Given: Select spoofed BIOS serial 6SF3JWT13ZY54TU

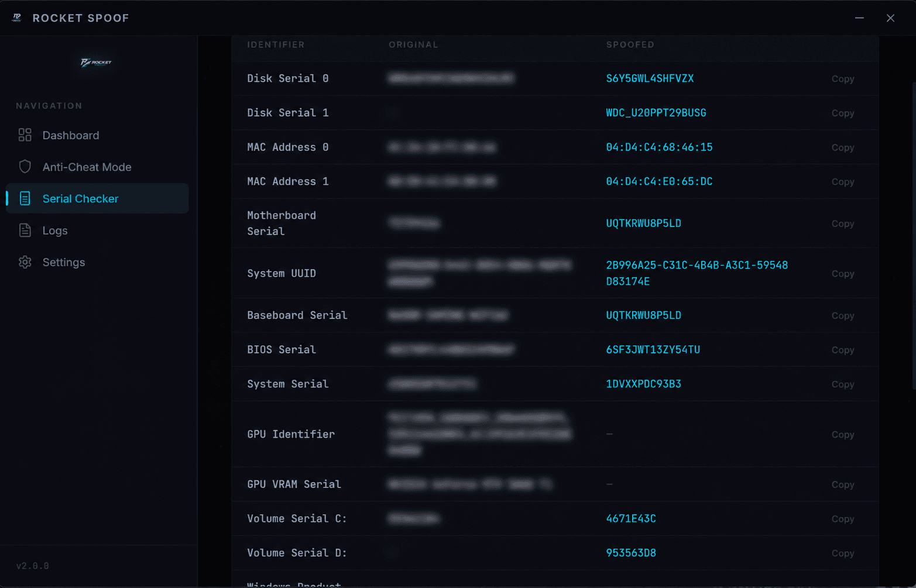Looking at the screenshot, I should tap(653, 349).
